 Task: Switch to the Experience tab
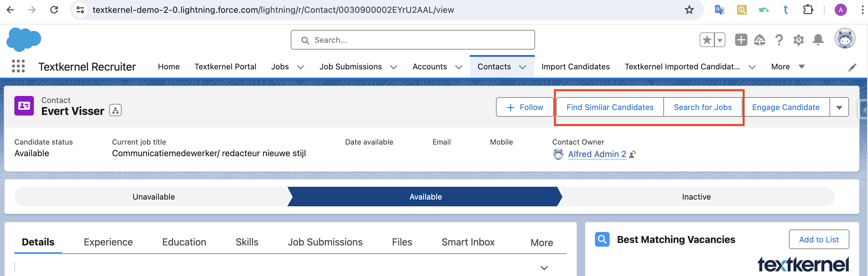pyautogui.click(x=108, y=242)
